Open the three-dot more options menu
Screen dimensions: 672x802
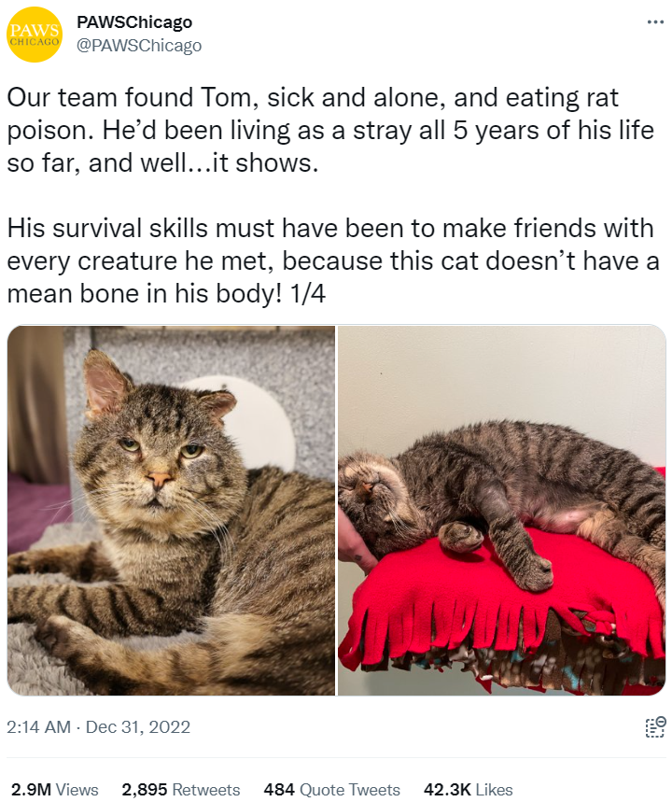pyautogui.click(x=655, y=22)
